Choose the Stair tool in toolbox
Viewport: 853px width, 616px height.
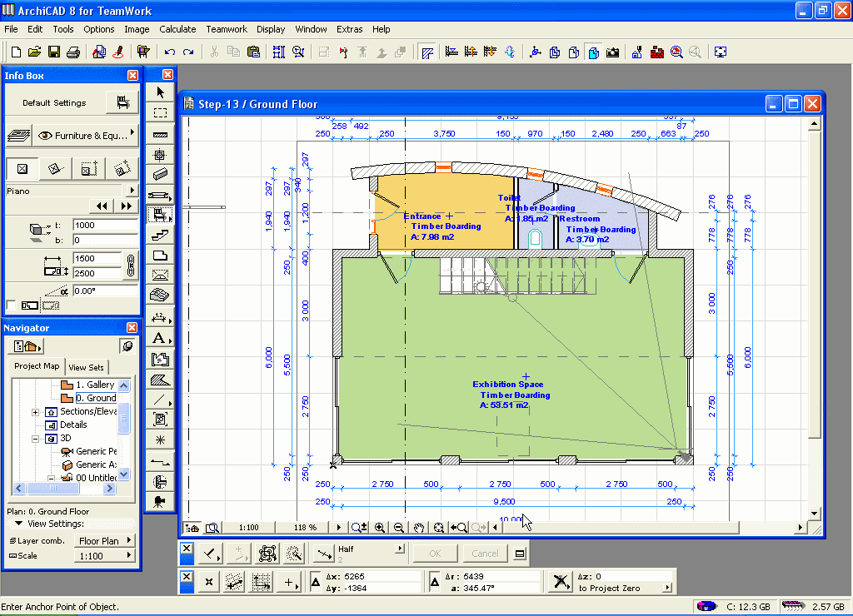coord(160,236)
